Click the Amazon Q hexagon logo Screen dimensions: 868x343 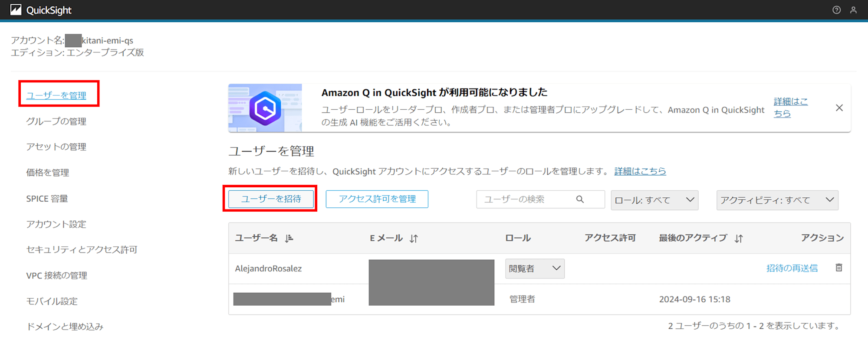(265, 108)
